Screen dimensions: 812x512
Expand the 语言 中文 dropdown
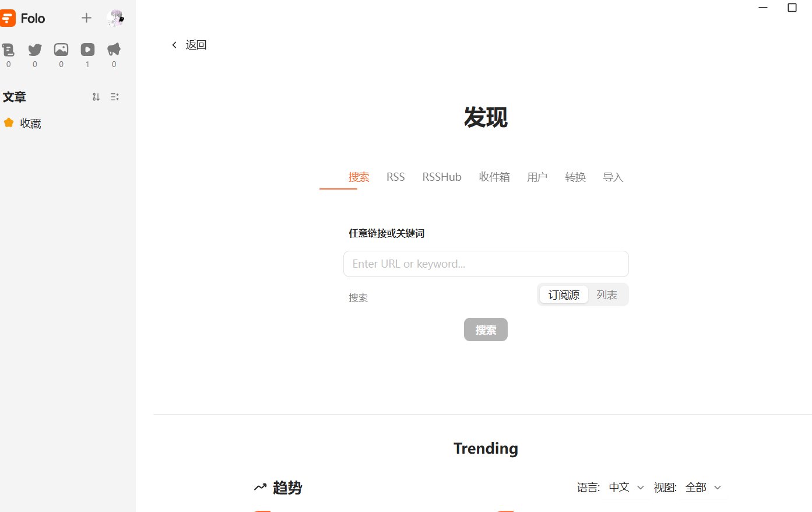(627, 488)
